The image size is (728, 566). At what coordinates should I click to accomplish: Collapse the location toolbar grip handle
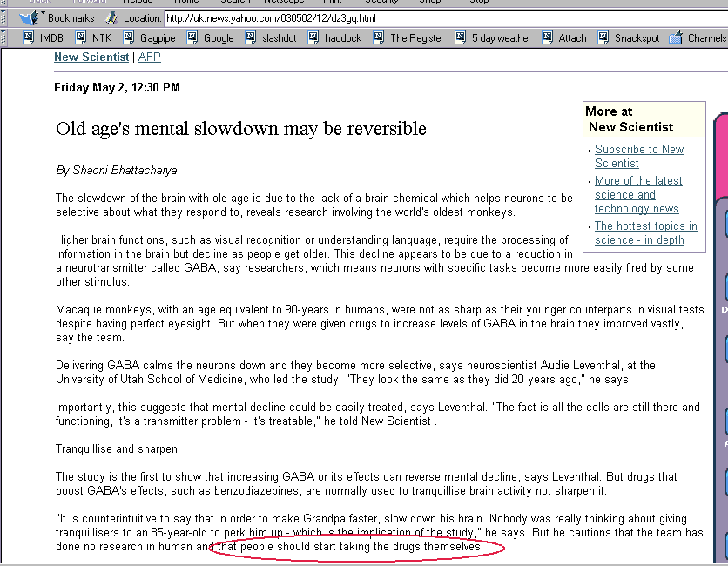tap(3, 18)
